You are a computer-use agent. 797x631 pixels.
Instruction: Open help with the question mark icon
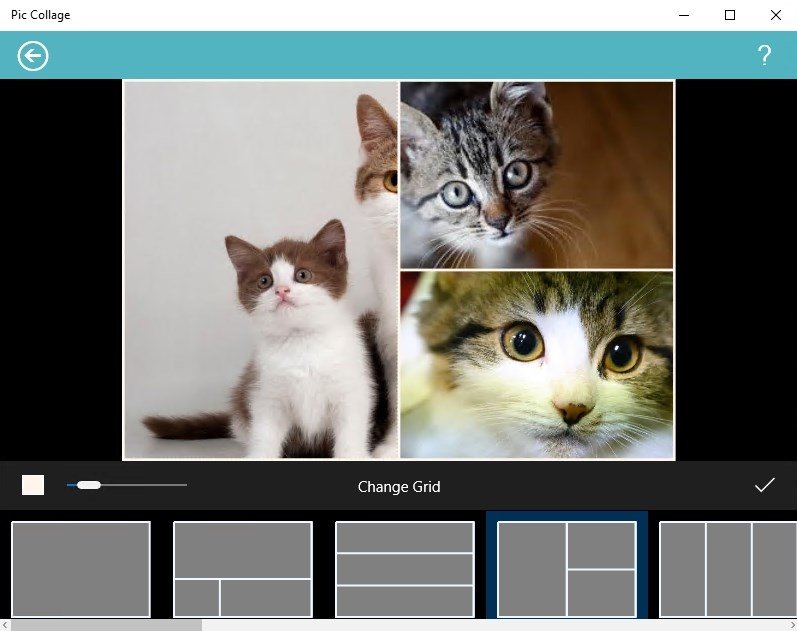coord(764,55)
